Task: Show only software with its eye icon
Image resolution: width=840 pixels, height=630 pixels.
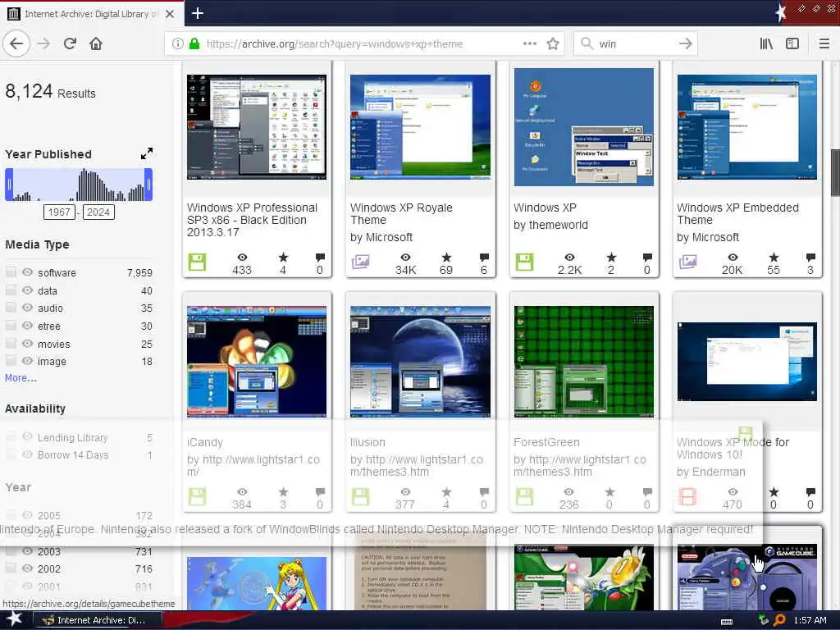Action: coord(27,272)
